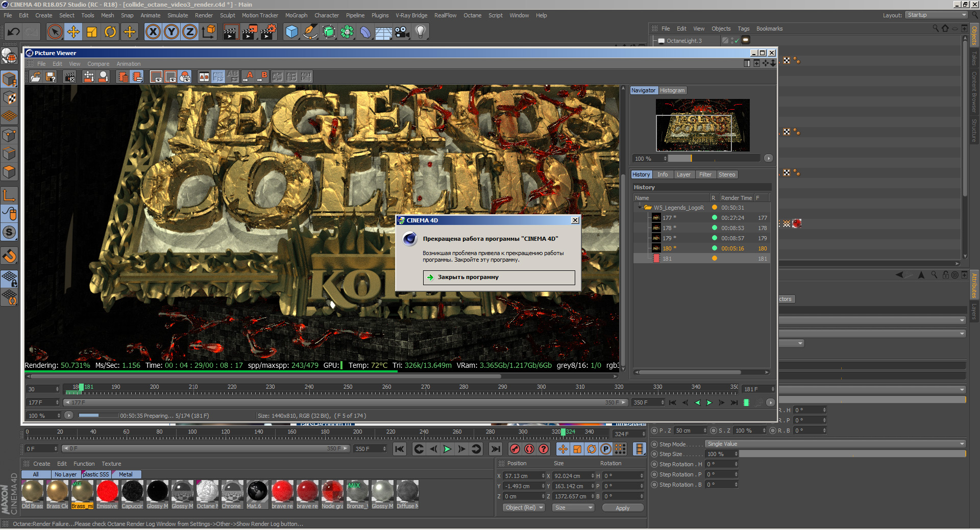The height and width of the screenshot is (530, 980).
Task: Click the red Record Active Objects key button
Action: [x=515, y=449]
